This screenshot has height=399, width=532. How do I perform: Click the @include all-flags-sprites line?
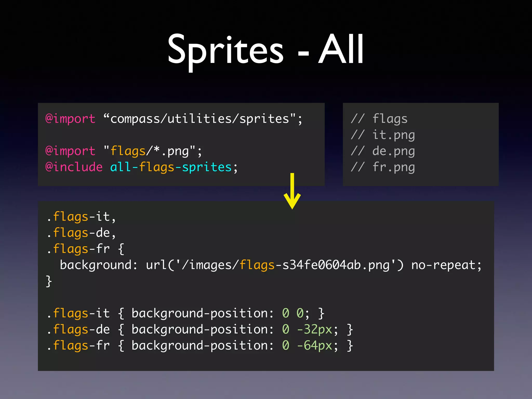(142, 167)
